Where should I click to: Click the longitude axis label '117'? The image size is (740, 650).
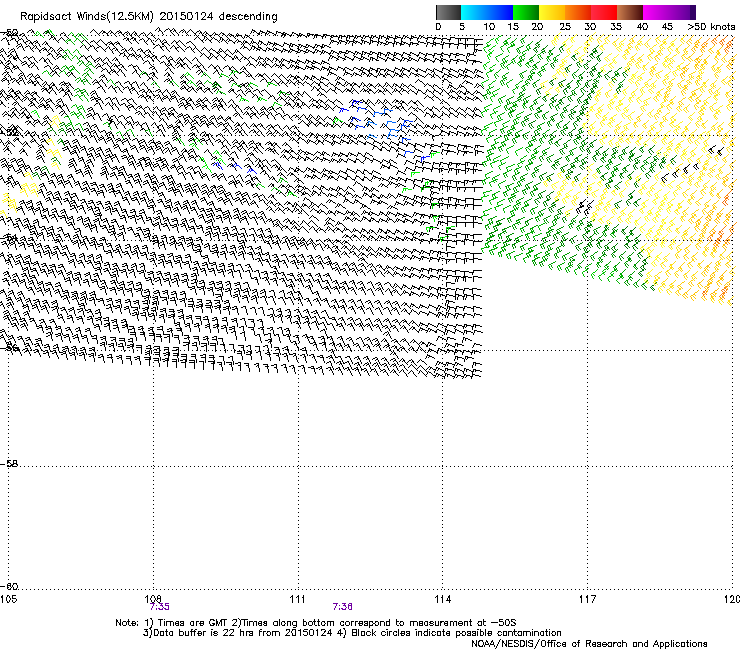tap(587, 599)
